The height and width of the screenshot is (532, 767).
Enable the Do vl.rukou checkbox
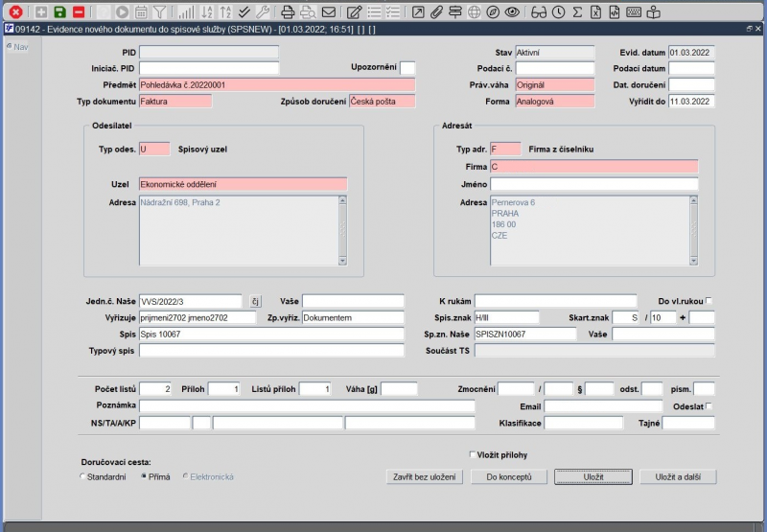pyautogui.click(x=709, y=301)
